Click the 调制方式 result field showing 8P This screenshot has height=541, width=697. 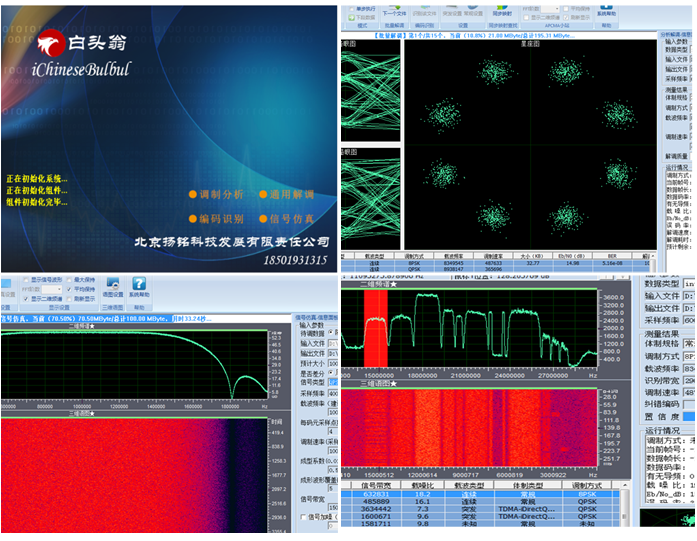coord(689,356)
